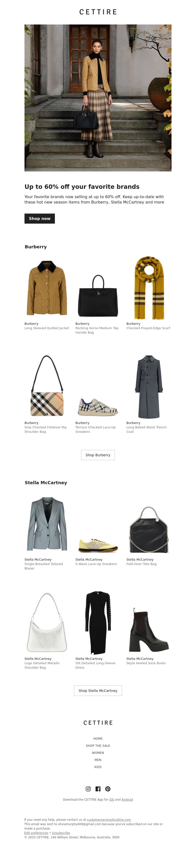The image size is (196, 868).
Task: Go to the KIDS menu link
Action: (98, 767)
